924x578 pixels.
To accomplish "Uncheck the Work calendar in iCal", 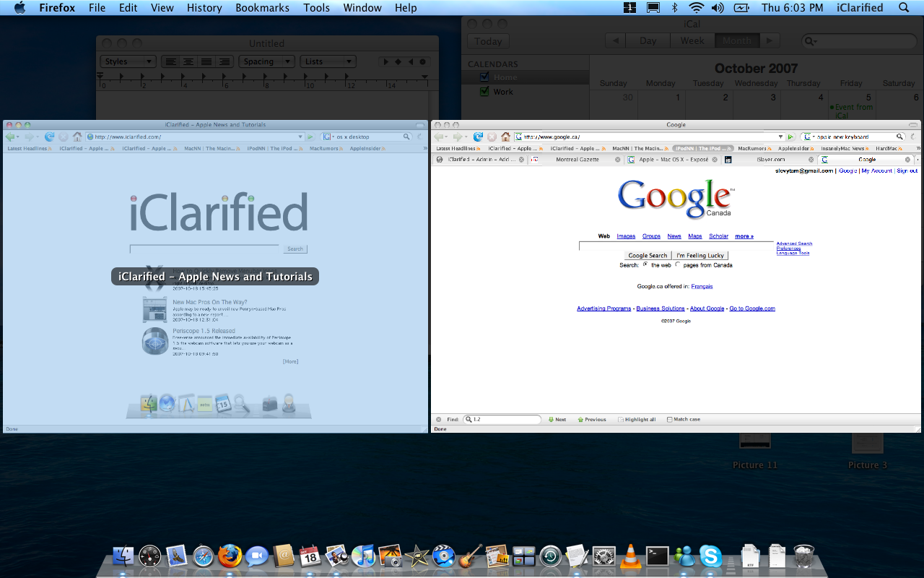I will (485, 92).
